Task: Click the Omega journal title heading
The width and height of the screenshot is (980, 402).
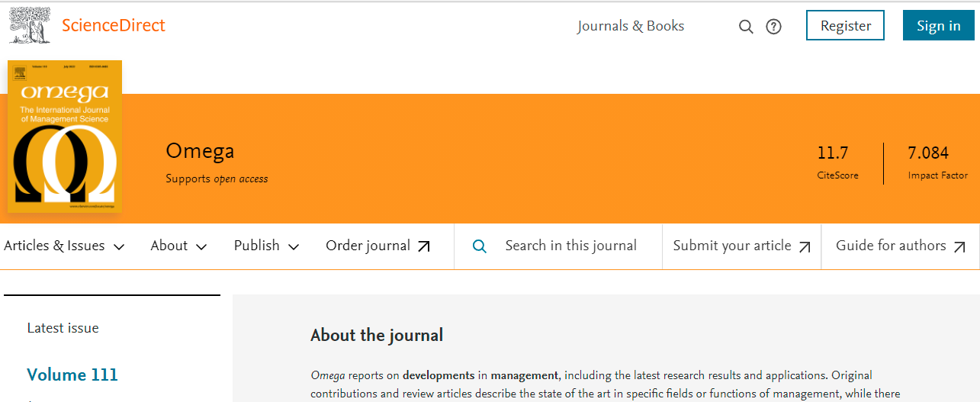Action: (200, 151)
